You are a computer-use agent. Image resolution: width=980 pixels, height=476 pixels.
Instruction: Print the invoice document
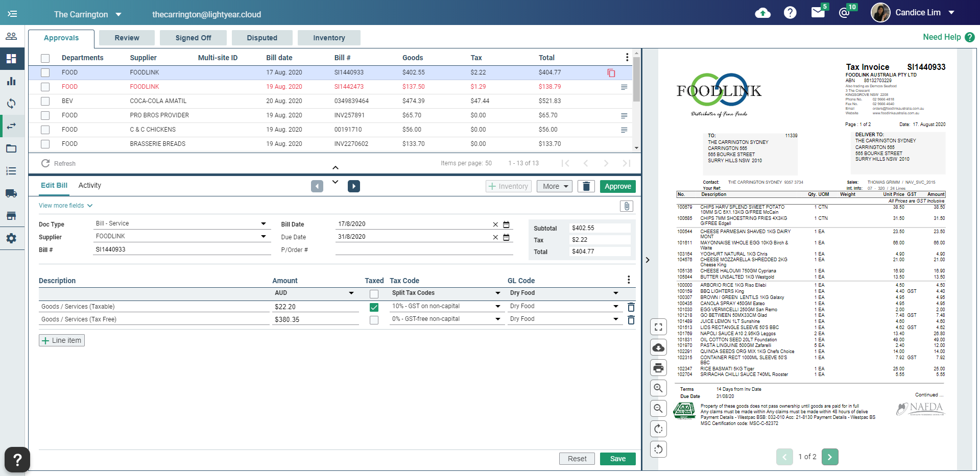tap(658, 367)
